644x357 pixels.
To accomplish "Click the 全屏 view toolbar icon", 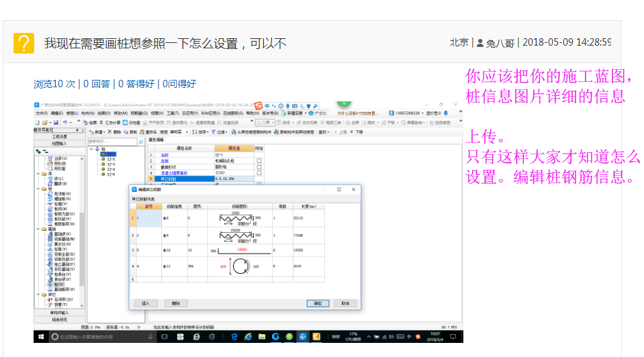I will [x=348, y=123].
